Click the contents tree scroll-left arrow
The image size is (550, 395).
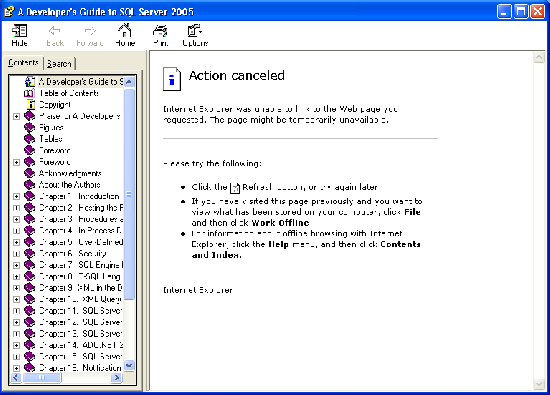(x=16, y=378)
